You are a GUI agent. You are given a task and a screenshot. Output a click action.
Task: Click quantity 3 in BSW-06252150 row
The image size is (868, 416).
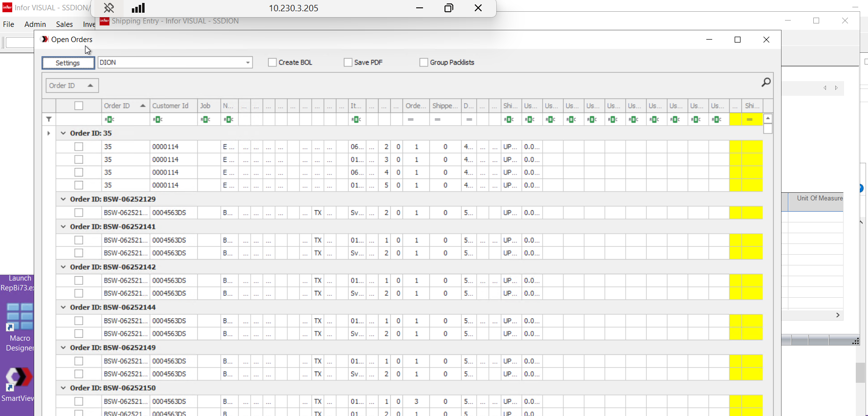(417, 401)
